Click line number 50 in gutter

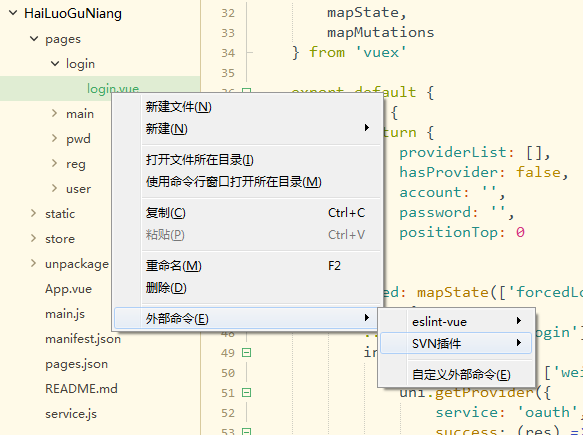(x=228, y=373)
